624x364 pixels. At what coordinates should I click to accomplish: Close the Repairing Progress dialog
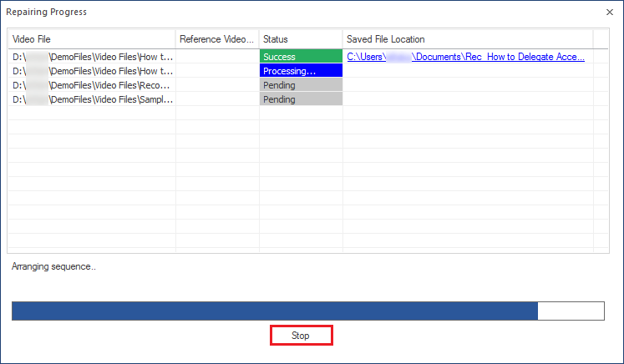[609, 13]
